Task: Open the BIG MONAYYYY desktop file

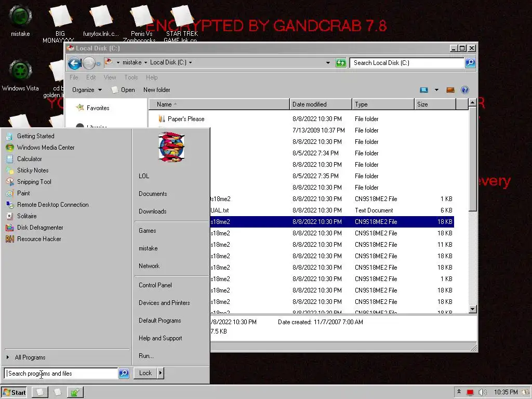Action: (60, 22)
